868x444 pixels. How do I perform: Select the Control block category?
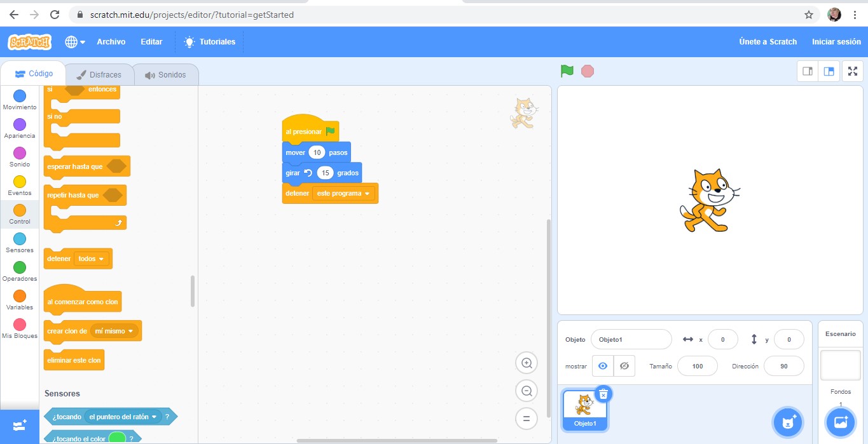(20, 215)
